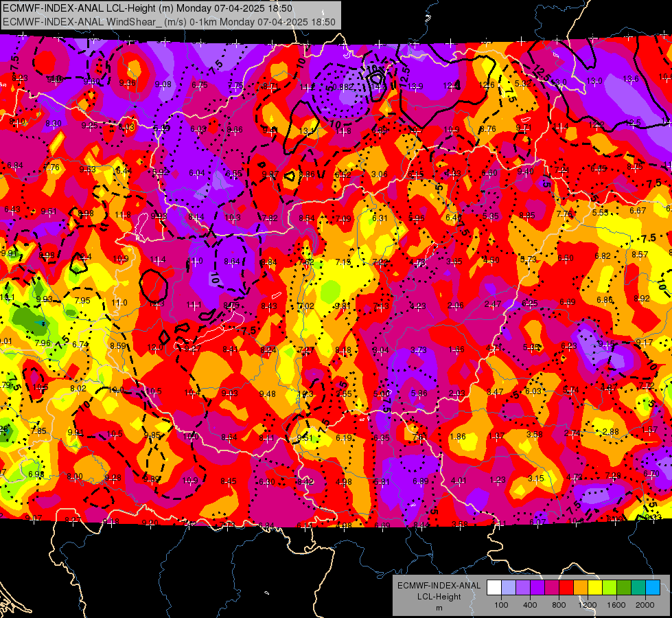This screenshot has height=618, width=672.
Task: Click the white swatch in the LCL-Height legend
Action: tap(494, 588)
